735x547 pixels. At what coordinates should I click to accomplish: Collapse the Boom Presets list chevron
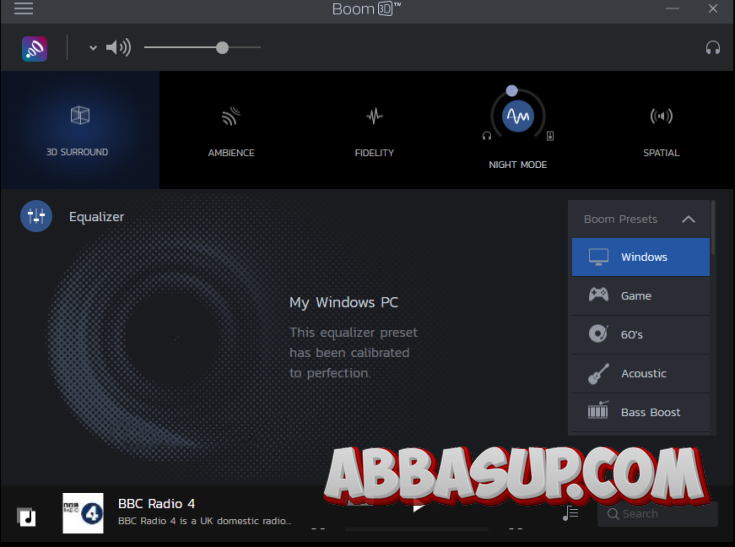tap(688, 219)
